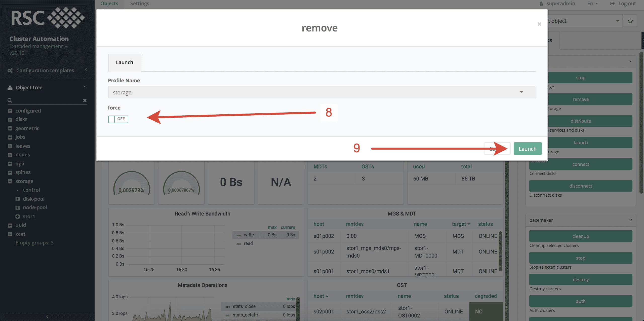Open the Profile Name storage dropdown

tap(322, 92)
